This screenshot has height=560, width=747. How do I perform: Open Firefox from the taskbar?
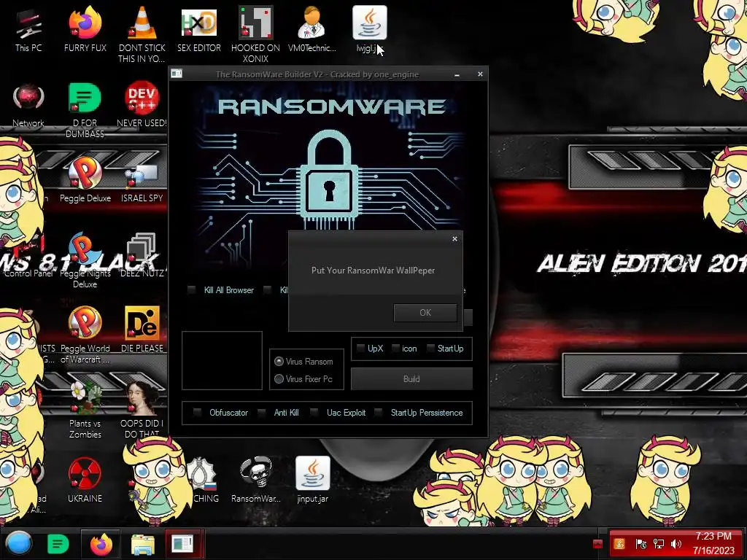click(101, 544)
